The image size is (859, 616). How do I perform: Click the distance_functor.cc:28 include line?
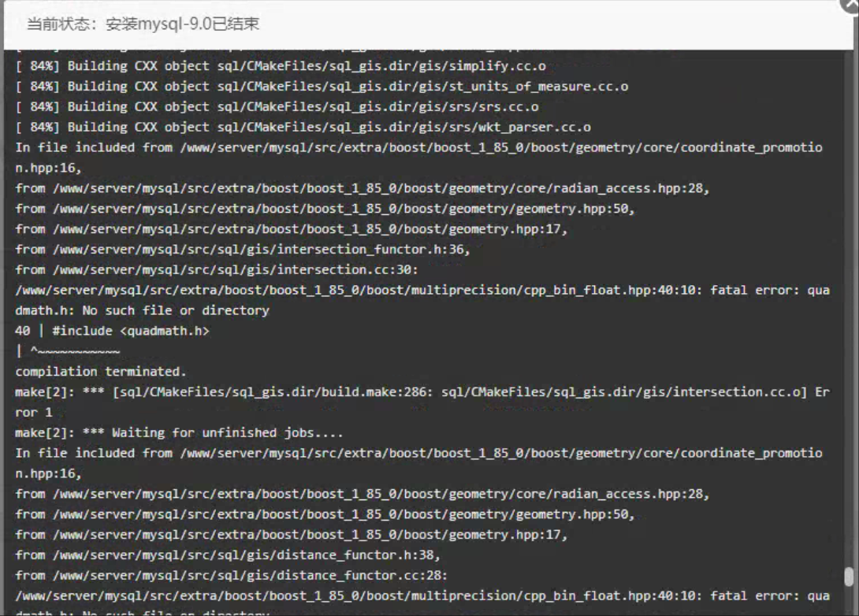[x=231, y=576]
